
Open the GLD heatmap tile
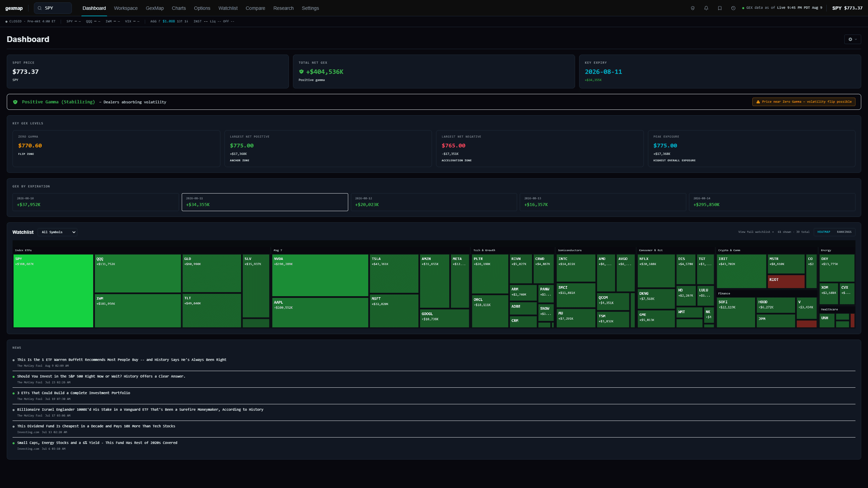pos(212,273)
